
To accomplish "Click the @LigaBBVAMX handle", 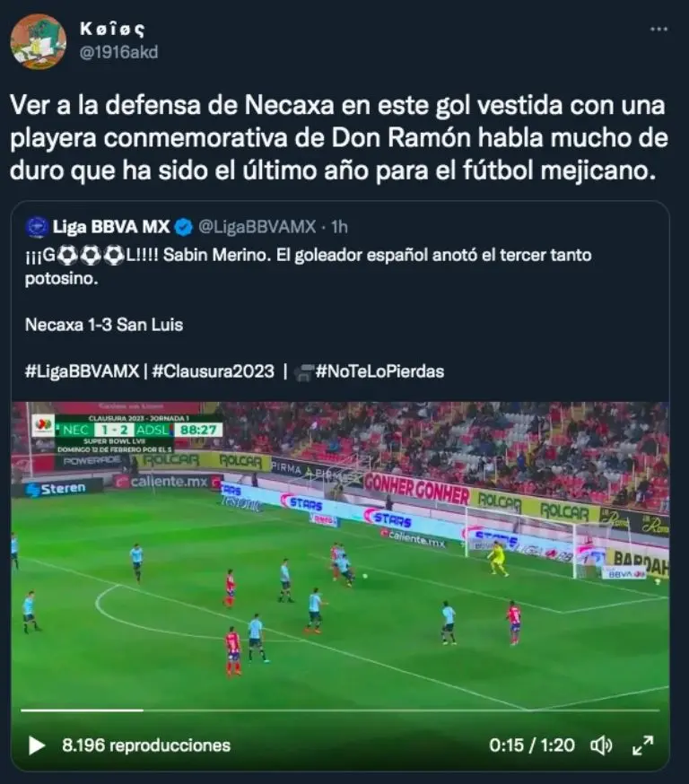I will 257,227.
